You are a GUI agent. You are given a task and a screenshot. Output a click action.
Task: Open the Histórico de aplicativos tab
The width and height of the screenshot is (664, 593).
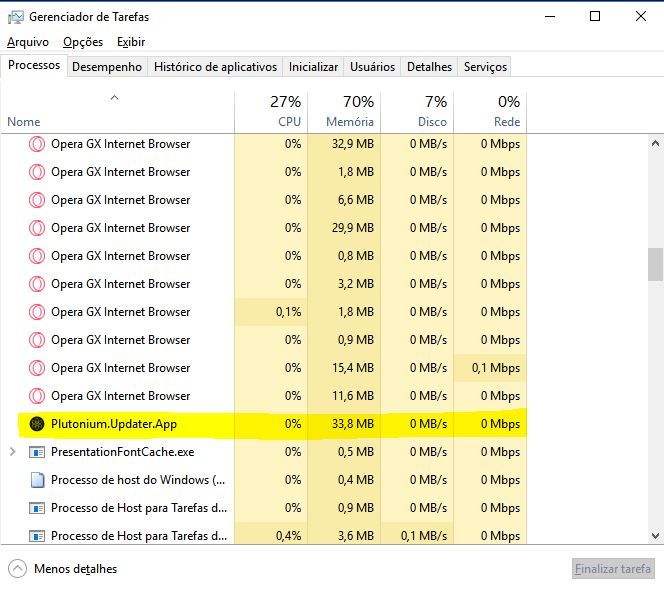215,67
